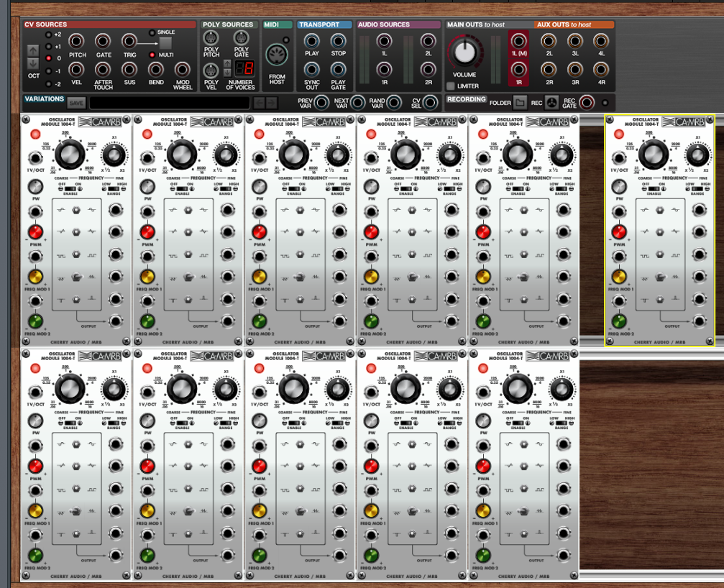This screenshot has height=588, width=724.
Task: Click the NEXT VAR jack
Action: click(x=357, y=103)
